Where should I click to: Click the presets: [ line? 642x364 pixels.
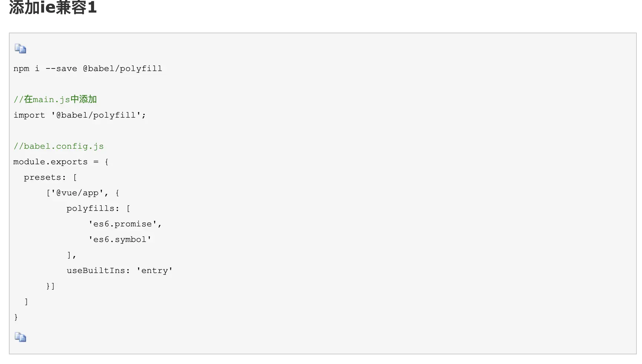tap(50, 177)
